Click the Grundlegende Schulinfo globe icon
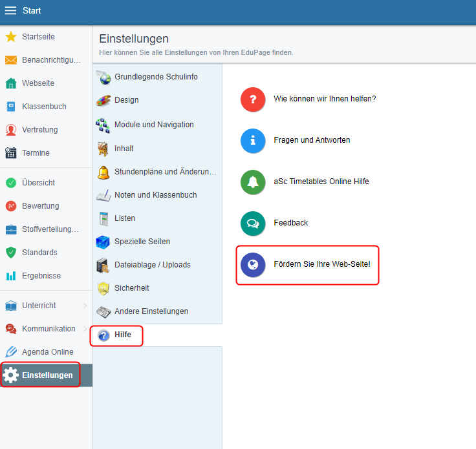476x449 pixels. point(103,78)
